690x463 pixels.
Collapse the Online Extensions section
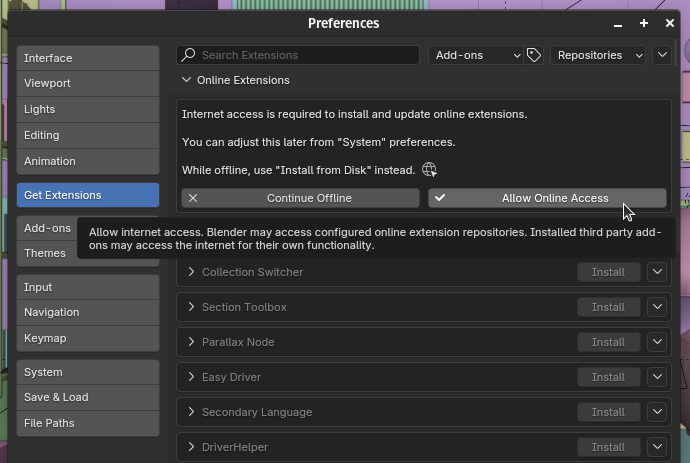(186, 80)
